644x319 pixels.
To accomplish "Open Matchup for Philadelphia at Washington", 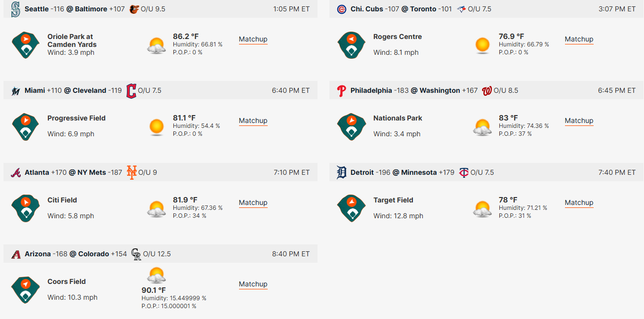I will 579,120.
